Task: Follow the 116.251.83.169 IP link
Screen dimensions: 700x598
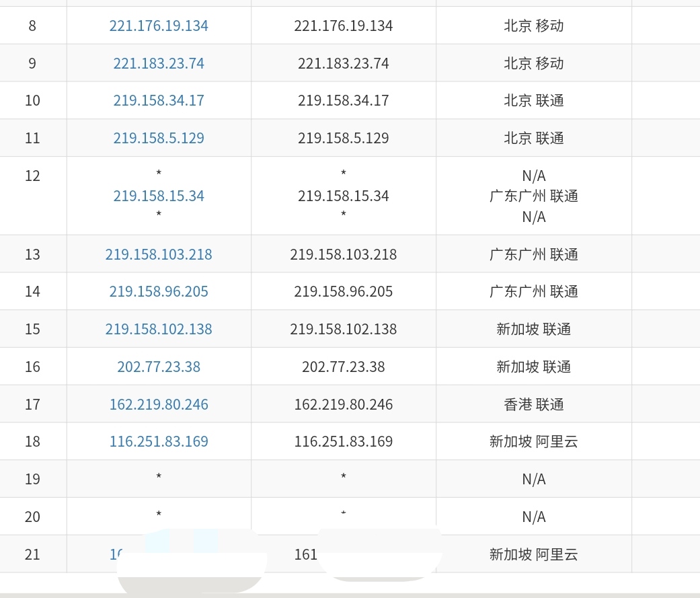Action: coord(159,441)
